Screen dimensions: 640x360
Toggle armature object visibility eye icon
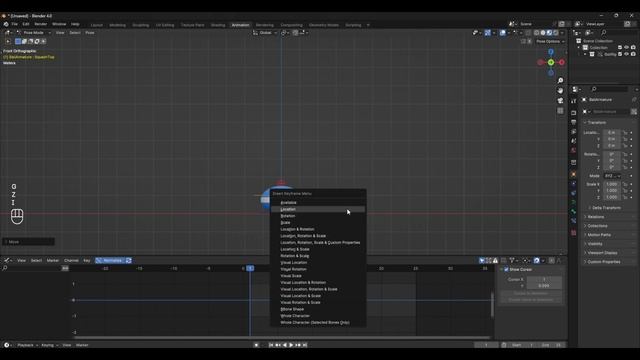pos(627,54)
